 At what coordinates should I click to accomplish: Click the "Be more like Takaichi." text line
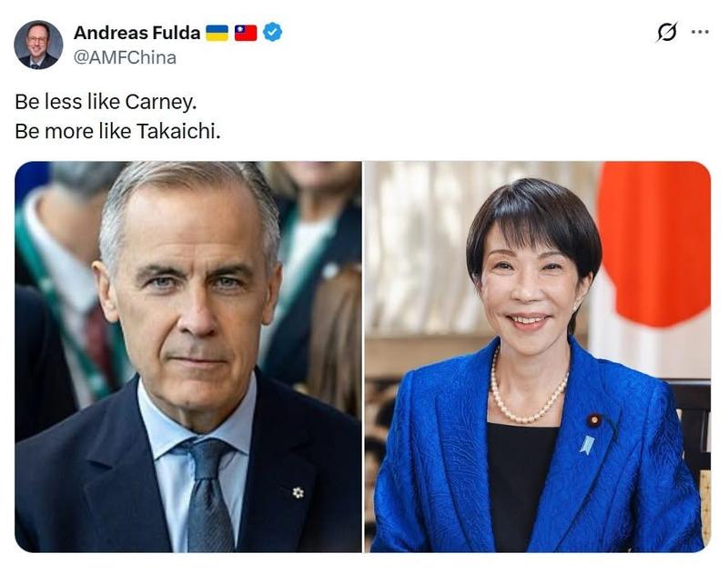[117, 131]
